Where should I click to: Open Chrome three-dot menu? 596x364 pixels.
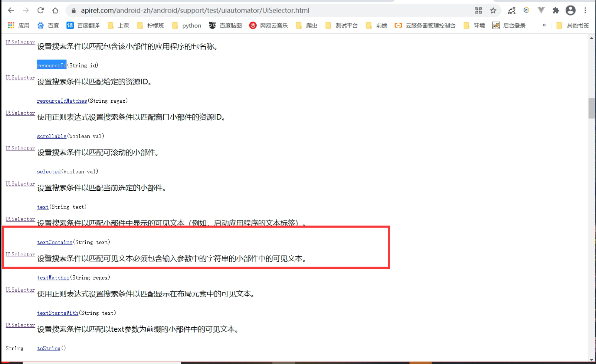click(585, 11)
